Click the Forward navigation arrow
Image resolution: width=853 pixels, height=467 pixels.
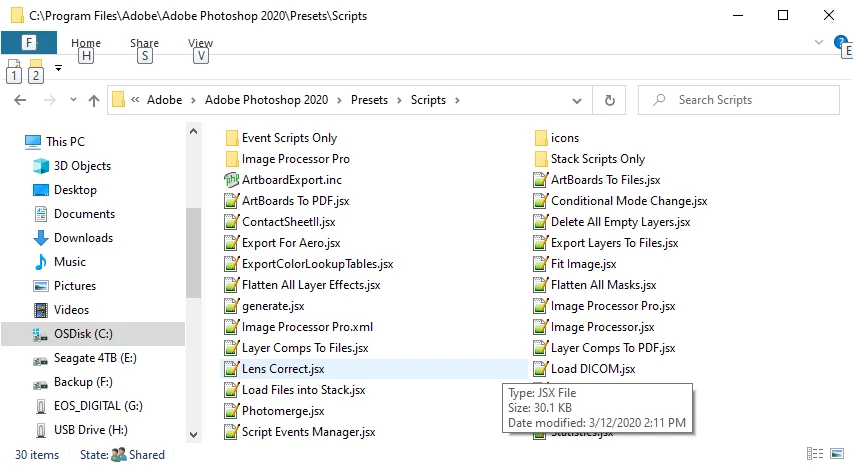pyautogui.click(x=50, y=100)
